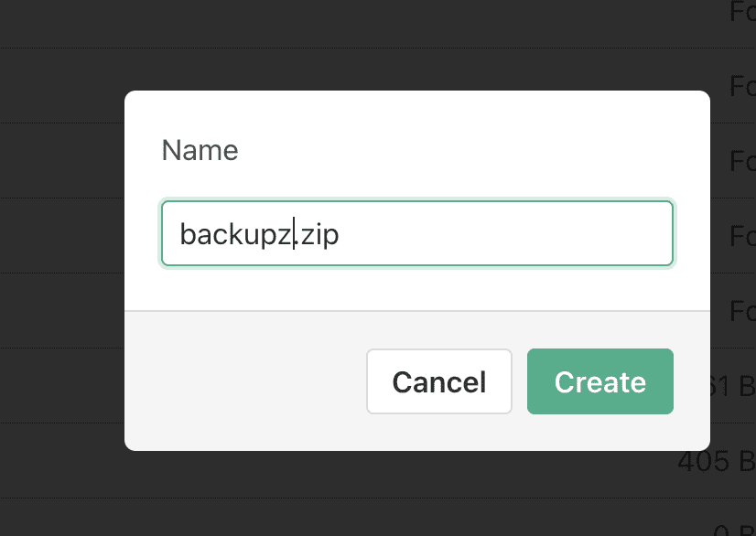Viewport: 756px width, 536px height.
Task: Click the word "backupz" in the name field
Action: 234,235
